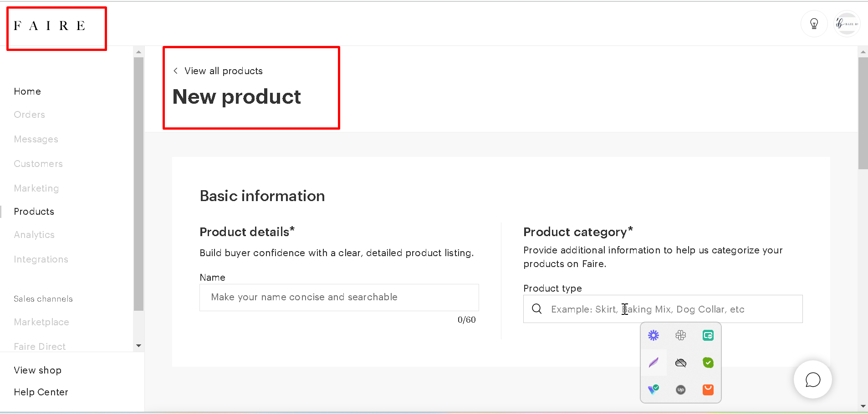Open the Help Center link
The width and height of the screenshot is (868, 414).
41,392
